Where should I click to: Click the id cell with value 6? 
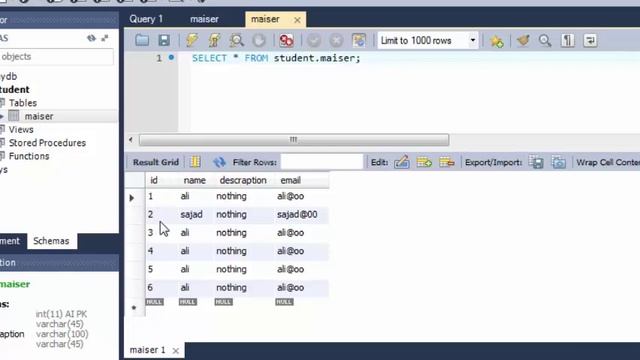[150, 287]
